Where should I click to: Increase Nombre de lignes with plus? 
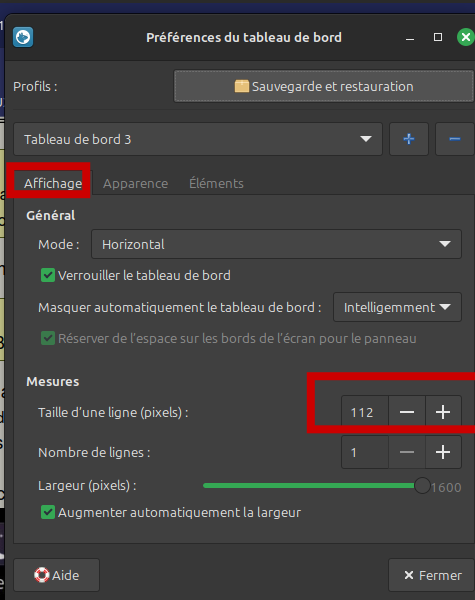tap(443, 452)
